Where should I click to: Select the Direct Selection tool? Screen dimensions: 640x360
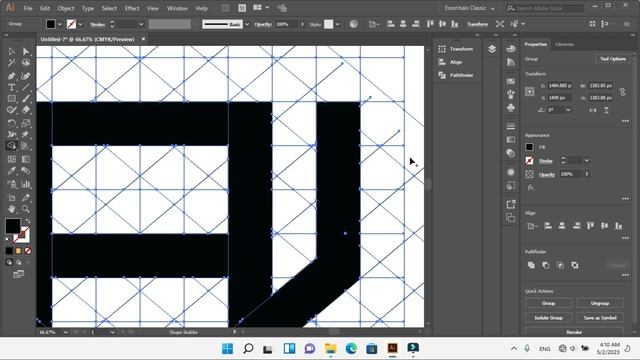pyautogui.click(x=26, y=51)
